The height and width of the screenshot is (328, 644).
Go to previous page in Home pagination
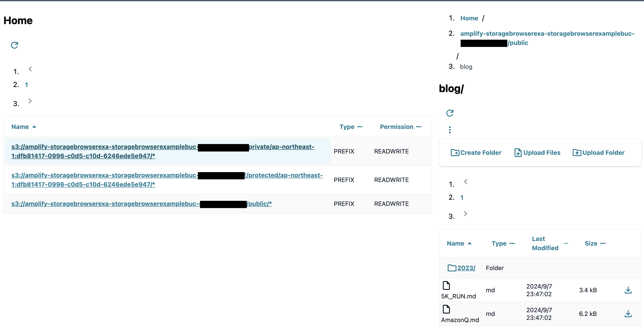(30, 69)
